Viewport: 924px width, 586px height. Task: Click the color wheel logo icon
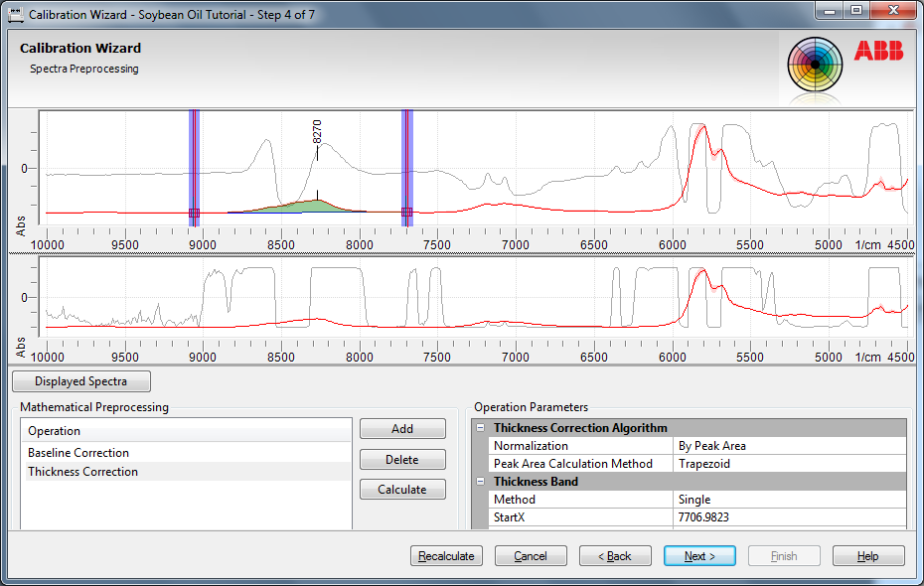click(x=815, y=66)
